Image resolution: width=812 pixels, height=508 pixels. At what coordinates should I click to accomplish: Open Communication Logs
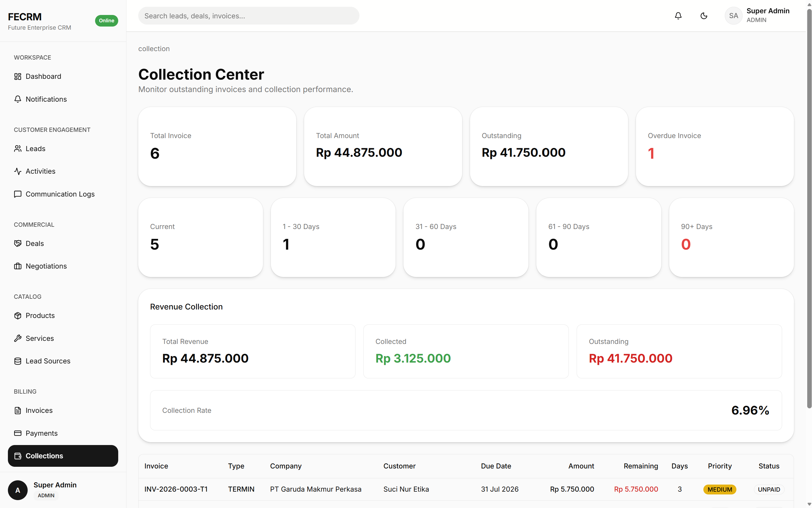63,194
